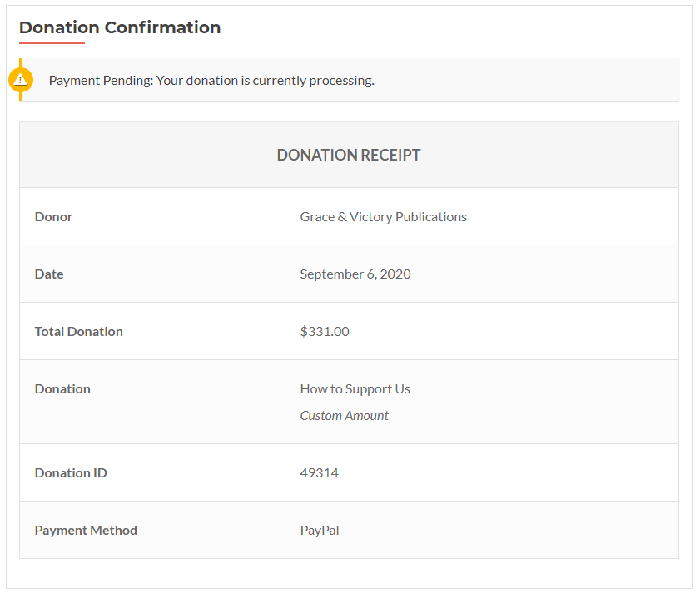700x598 pixels.
Task: Click the Donation Confirmation heading
Action: point(120,27)
